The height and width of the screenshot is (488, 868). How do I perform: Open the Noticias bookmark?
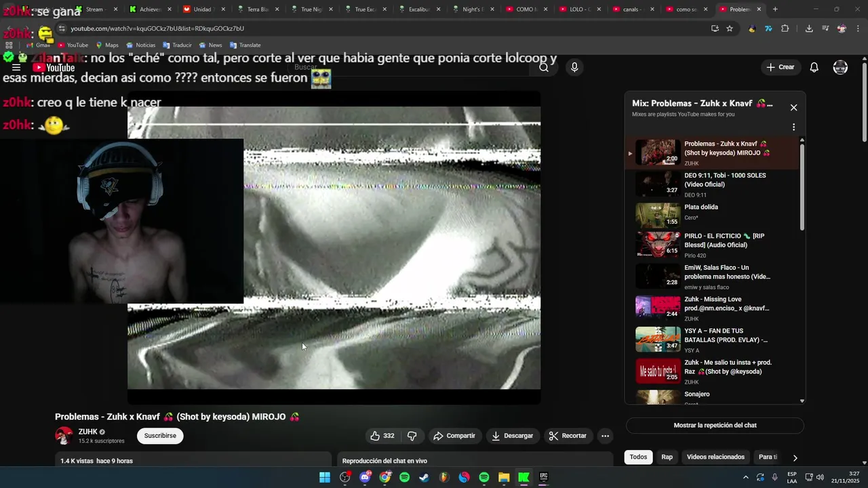140,45
